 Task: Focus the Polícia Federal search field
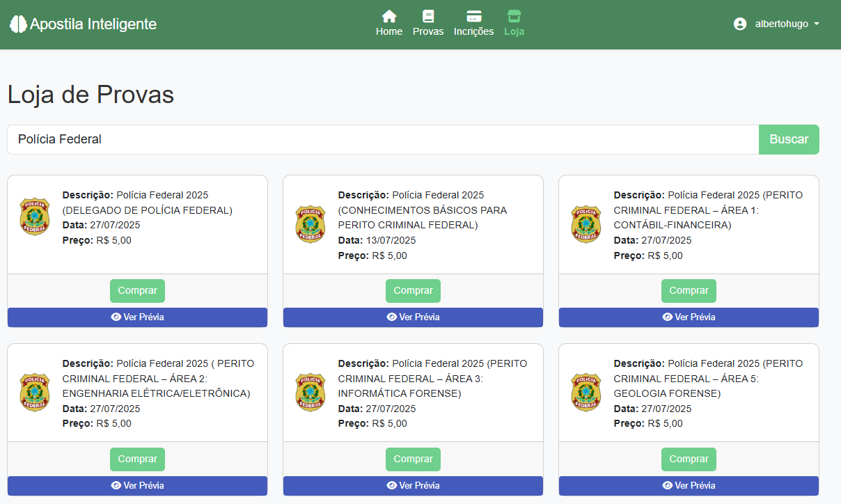click(x=383, y=139)
